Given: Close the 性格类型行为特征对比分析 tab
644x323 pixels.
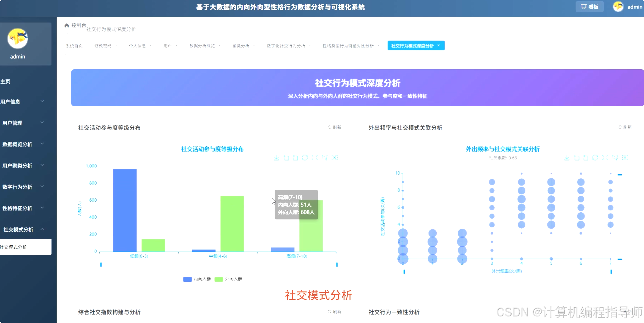Looking at the screenshot, I should pos(378,46).
